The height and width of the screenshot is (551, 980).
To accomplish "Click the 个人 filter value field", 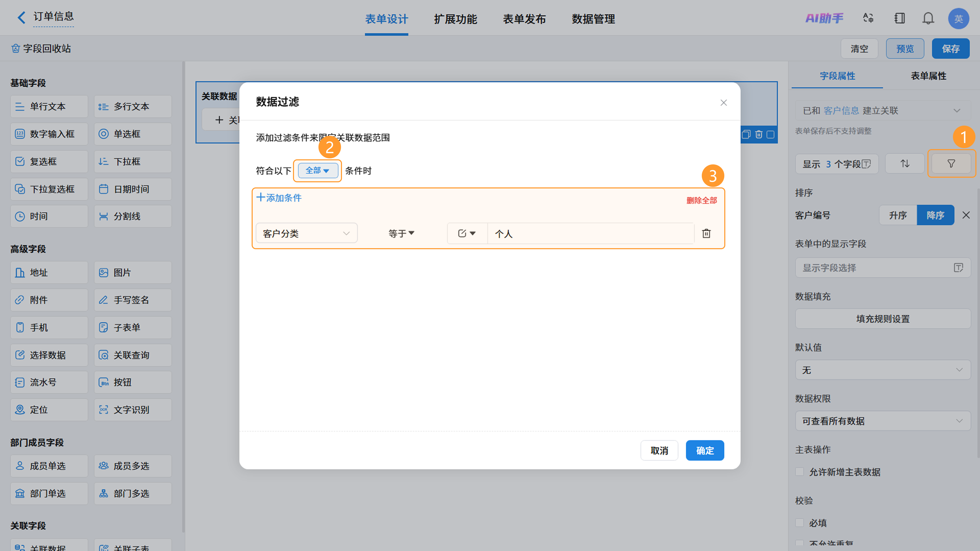I will pyautogui.click(x=591, y=233).
